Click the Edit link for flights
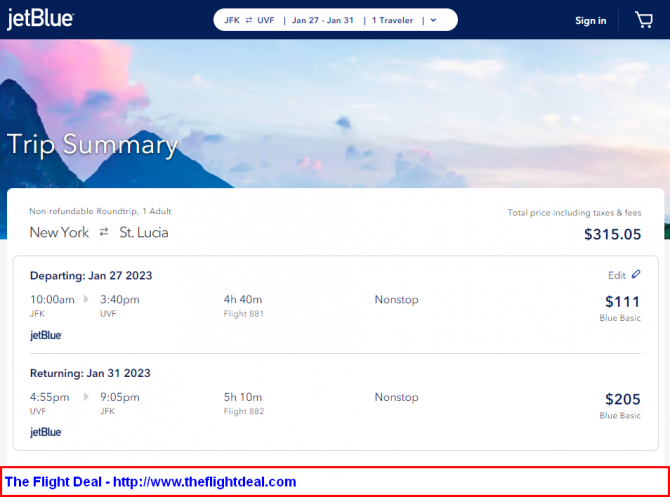 [x=617, y=275]
